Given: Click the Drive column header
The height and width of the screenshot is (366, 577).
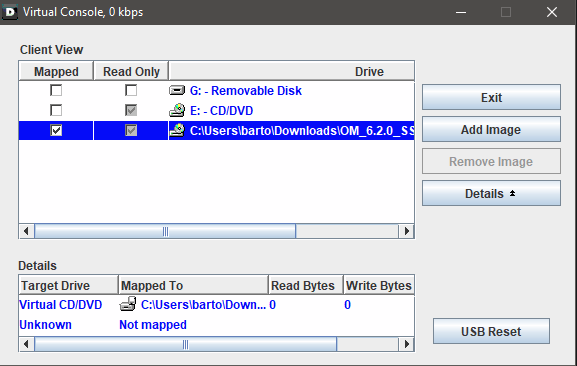Looking at the screenshot, I should click(x=291, y=71).
